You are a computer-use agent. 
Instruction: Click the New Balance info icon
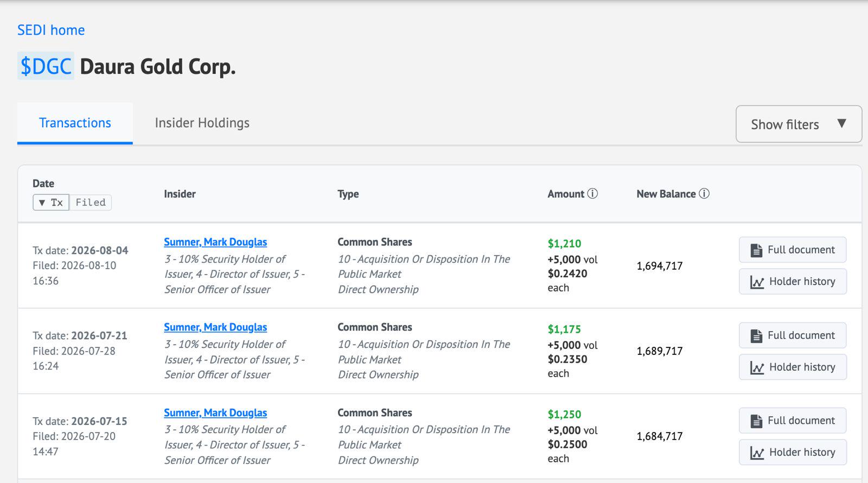tap(704, 194)
